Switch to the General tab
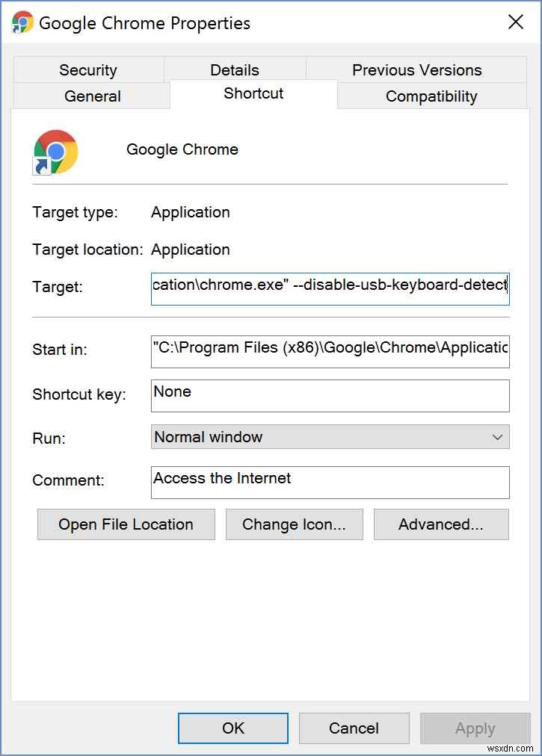Image resolution: width=542 pixels, height=756 pixels. [x=91, y=96]
